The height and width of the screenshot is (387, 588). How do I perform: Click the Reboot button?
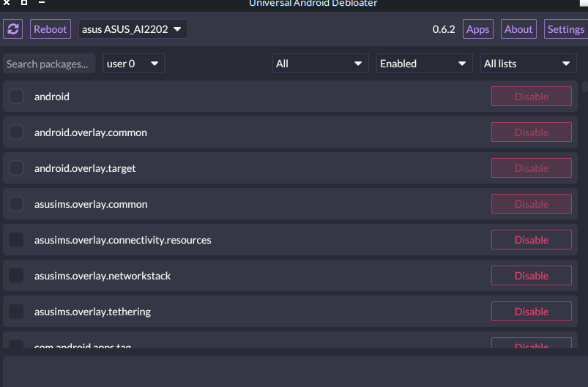click(51, 29)
